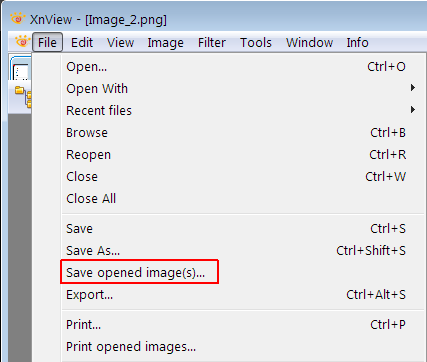Open the View menu

pos(120,43)
